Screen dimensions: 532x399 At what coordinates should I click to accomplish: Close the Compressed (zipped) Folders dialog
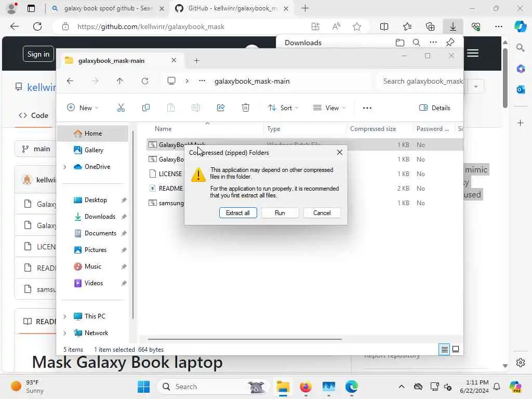coord(340,152)
